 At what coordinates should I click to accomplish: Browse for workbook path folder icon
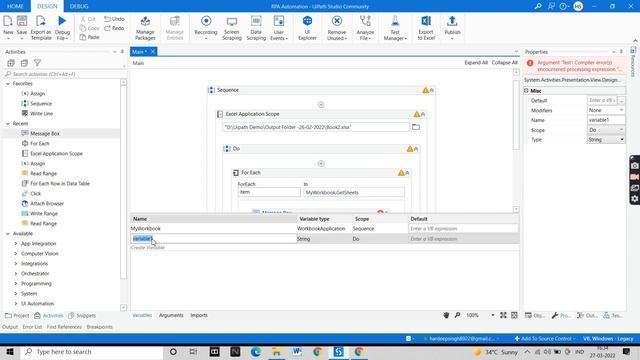(416, 127)
